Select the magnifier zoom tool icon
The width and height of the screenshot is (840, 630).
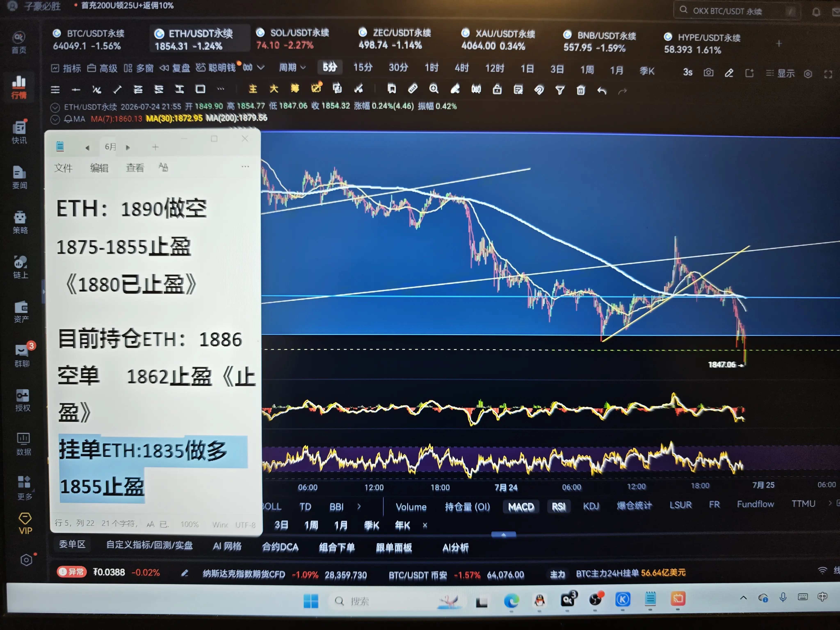(434, 89)
